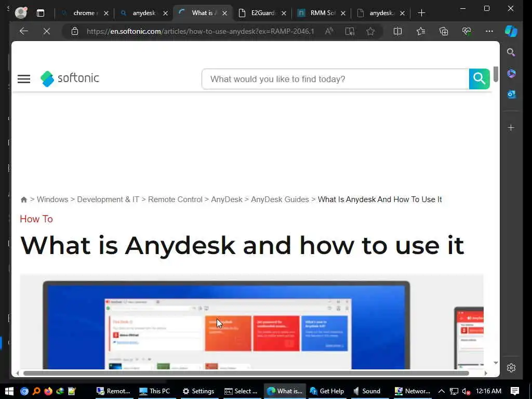Open the Favorites list
Screen dimensions: 532x399
coord(421,31)
